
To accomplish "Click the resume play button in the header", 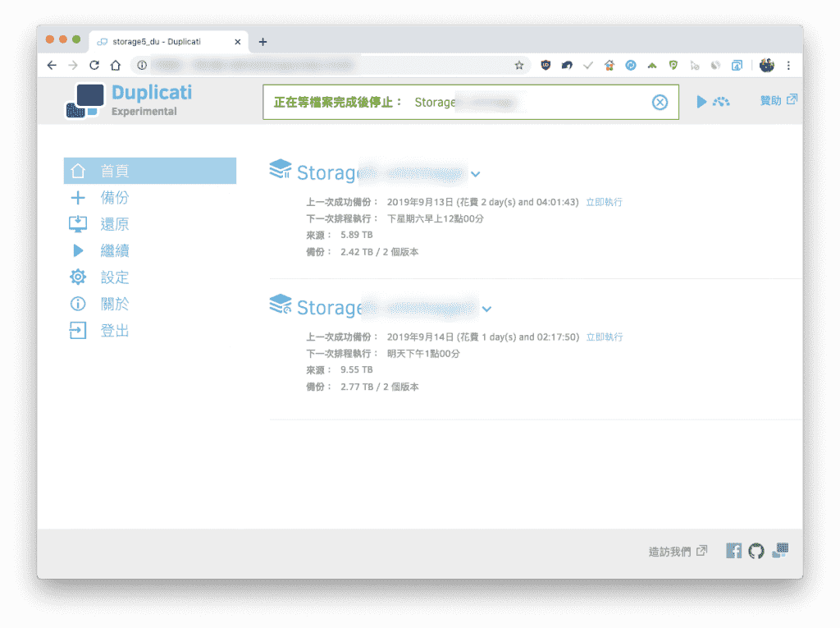I will [x=701, y=101].
